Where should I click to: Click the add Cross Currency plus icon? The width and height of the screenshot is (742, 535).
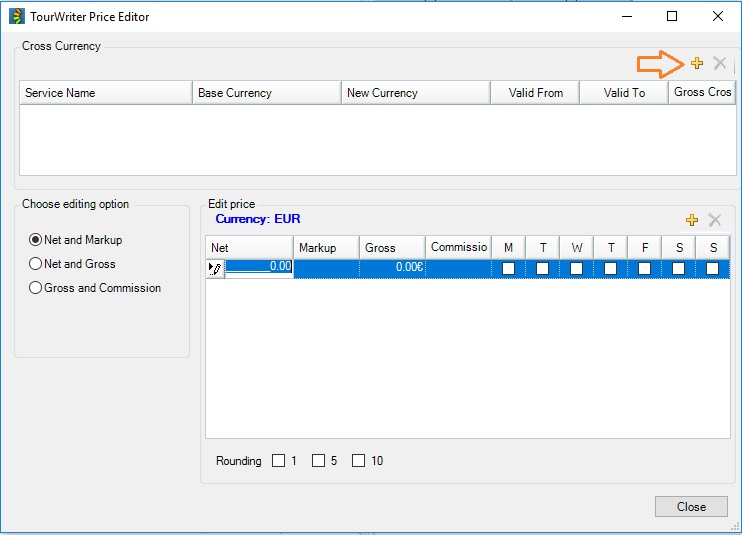(697, 64)
